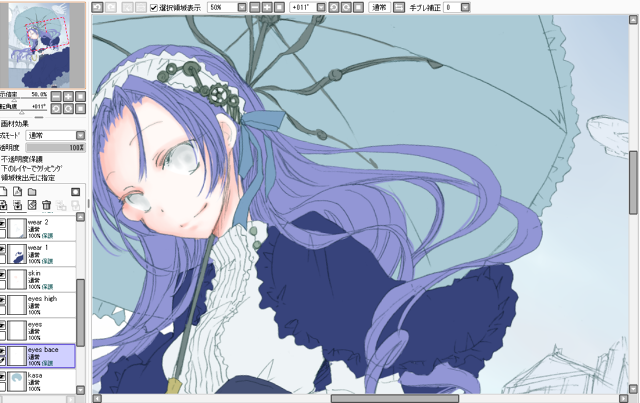Click the layer opacity 100% slider
Screen dimensions: 640x403
pyautogui.click(x=56, y=147)
